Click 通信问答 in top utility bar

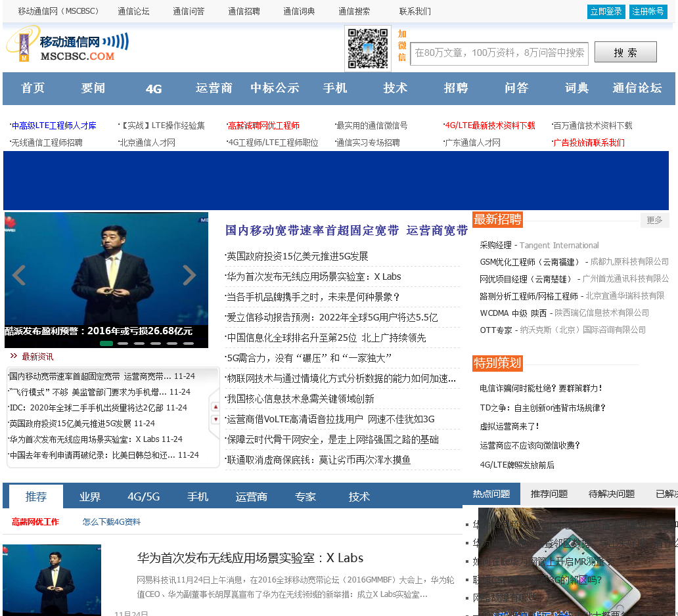[x=189, y=12]
